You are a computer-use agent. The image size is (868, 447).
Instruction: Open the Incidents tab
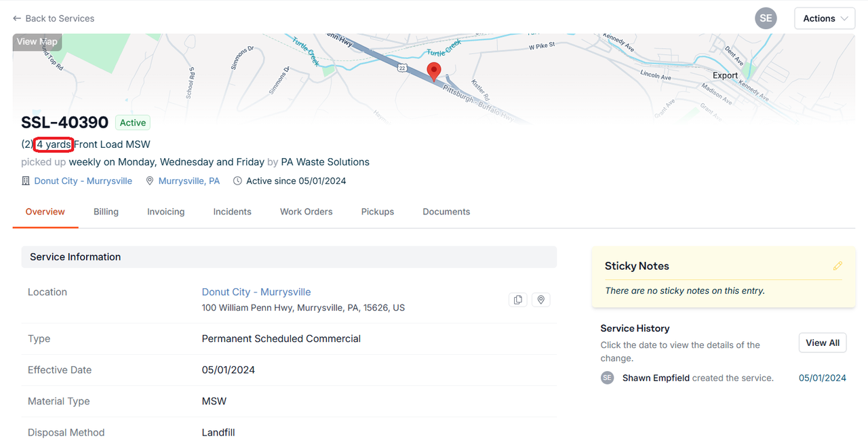click(233, 212)
